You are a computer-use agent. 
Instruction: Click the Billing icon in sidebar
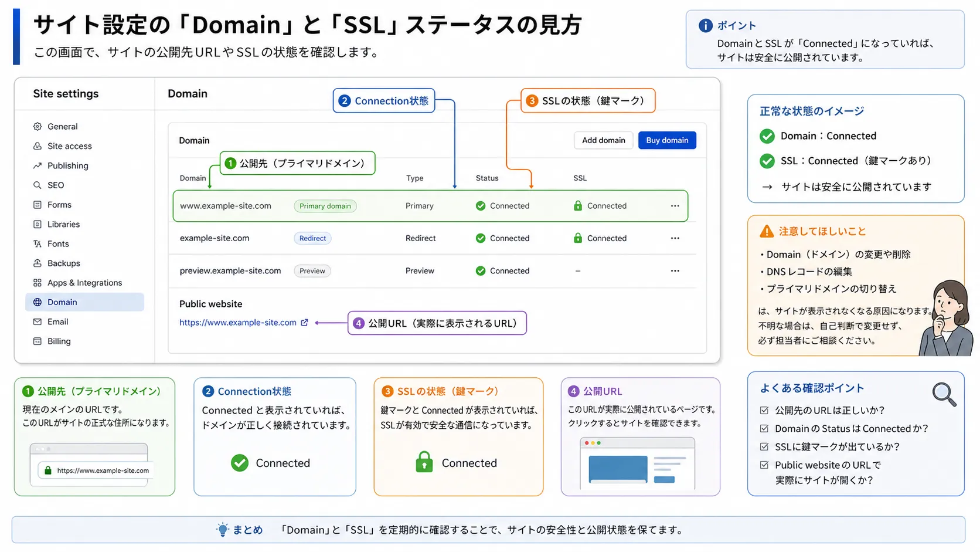click(x=38, y=341)
